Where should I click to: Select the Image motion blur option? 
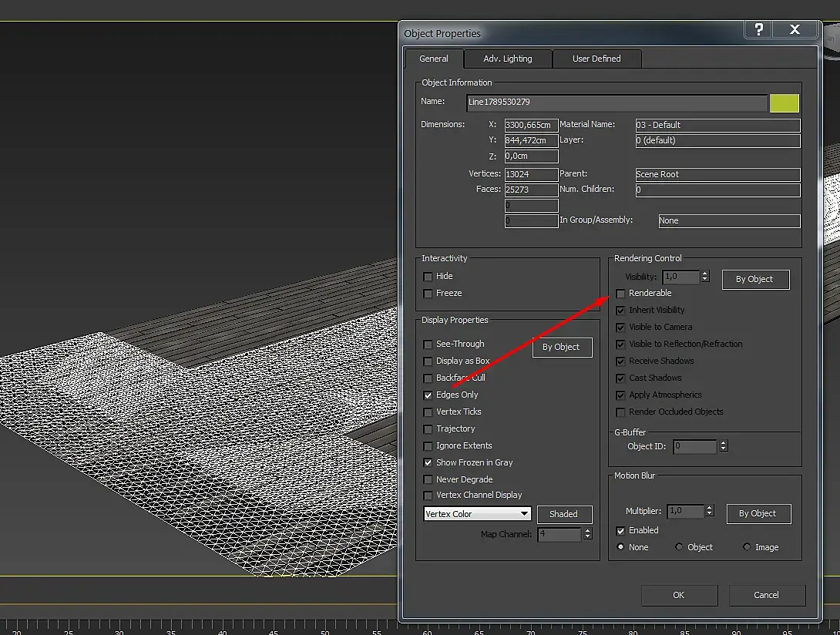click(747, 547)
